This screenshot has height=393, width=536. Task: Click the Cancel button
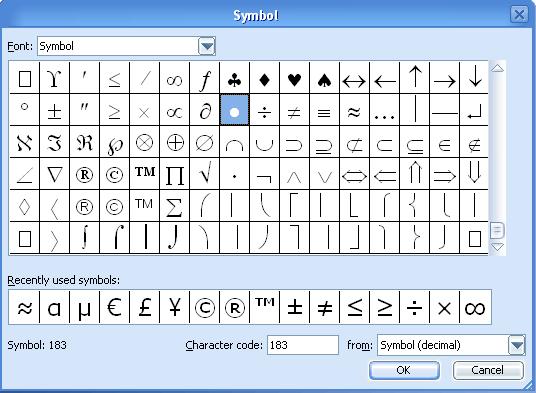coord(488,370)
